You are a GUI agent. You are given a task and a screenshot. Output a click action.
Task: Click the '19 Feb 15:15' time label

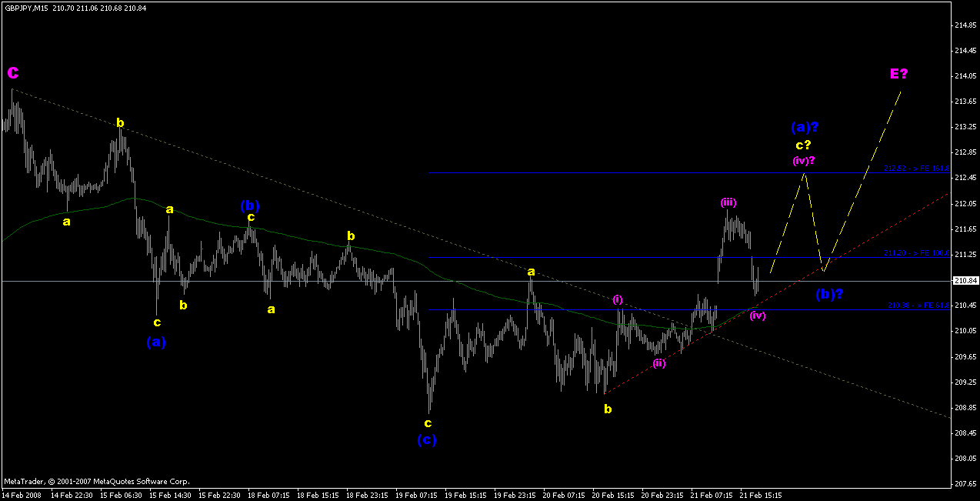[x=465, y=496]
